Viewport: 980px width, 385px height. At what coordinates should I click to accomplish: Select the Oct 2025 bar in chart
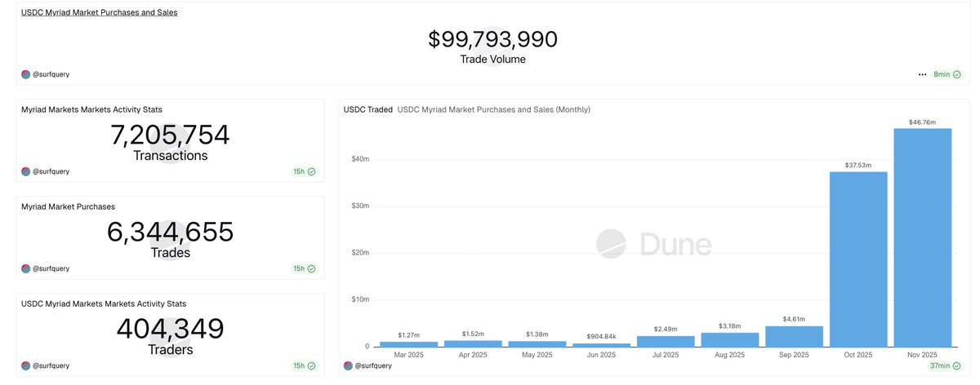click(x=858, y=259)
